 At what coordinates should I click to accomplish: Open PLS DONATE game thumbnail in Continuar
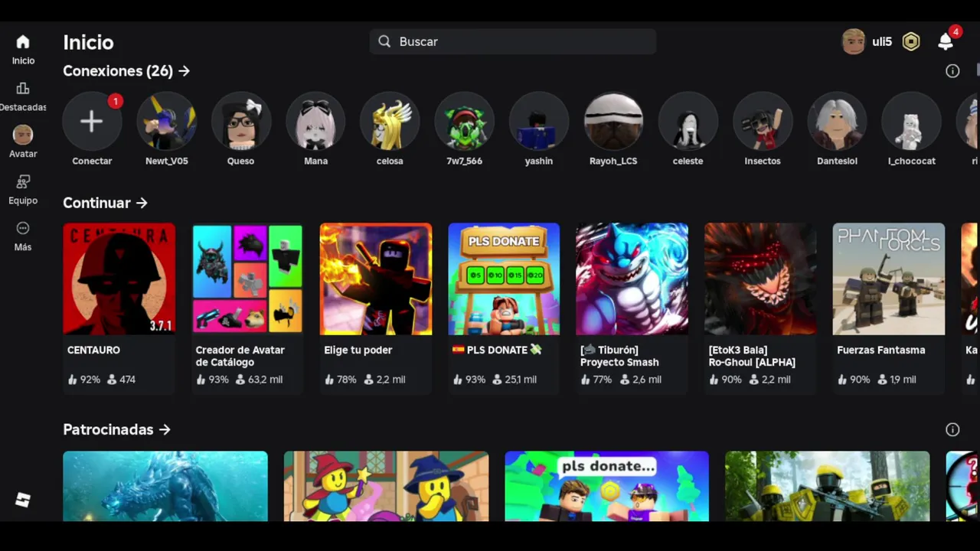[x=504, y=279]
